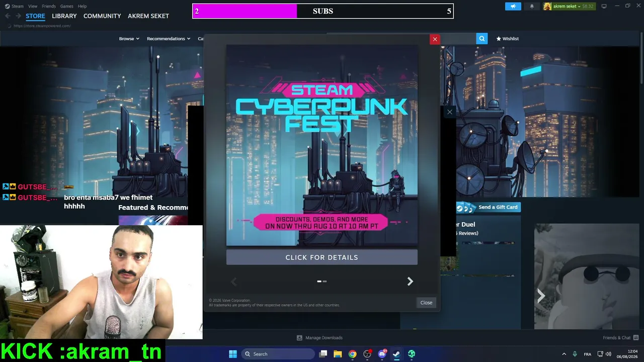Open Friends & Chat panel
Screen dimensions: 644x362
point(621,338)
